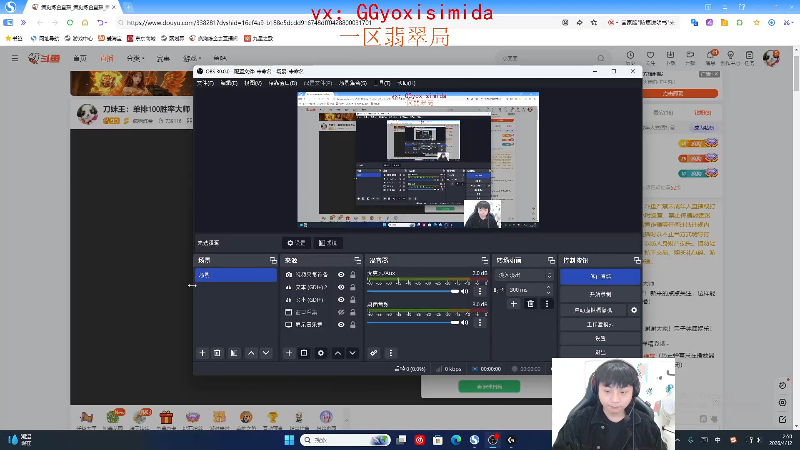The height and width of the screenshot is (450, 800).
Task: Open source properties gear in Sources panel
Action: coord(320,353)
